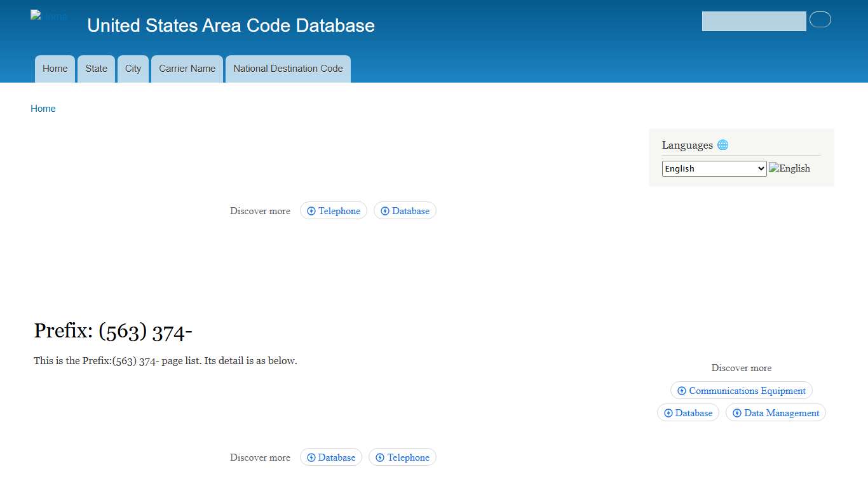The height and width of the screenshot is (488, 868).
Task: Click the plus icon on Communications Equipment tag
Action: pos(682,391)
